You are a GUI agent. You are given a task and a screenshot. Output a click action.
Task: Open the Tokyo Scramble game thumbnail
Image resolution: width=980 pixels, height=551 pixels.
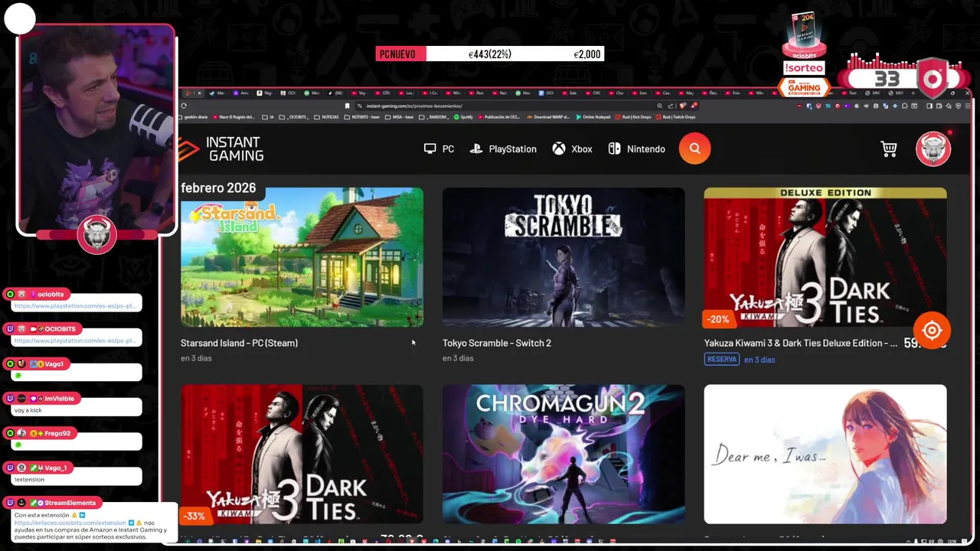[563, 257]
